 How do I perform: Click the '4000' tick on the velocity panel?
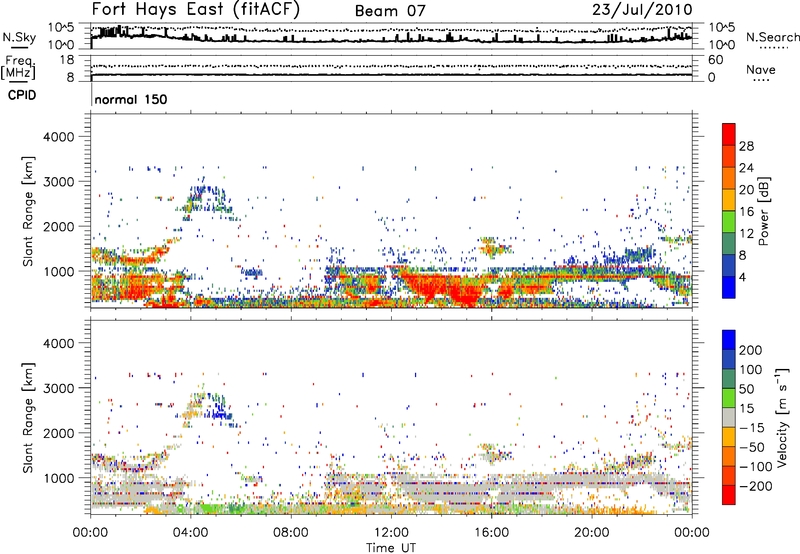(x=58, y=343)
